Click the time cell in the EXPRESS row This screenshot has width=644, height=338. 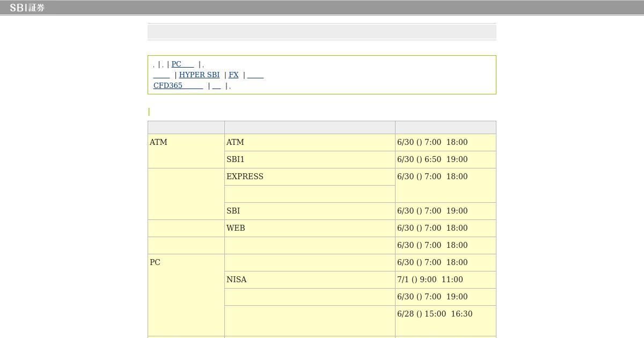pyautogui.click(x=445, y=185)
